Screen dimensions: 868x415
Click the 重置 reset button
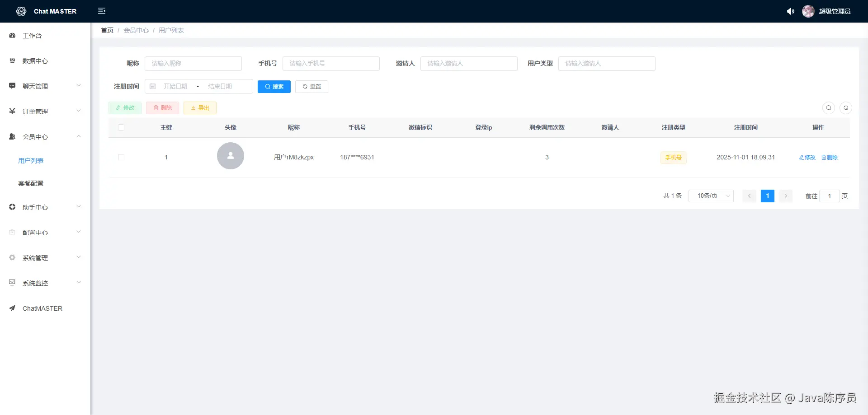311,87
